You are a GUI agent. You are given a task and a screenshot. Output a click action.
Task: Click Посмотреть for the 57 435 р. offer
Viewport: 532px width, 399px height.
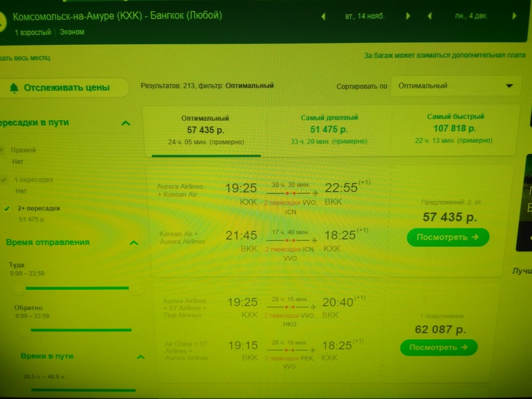(448, 237)
